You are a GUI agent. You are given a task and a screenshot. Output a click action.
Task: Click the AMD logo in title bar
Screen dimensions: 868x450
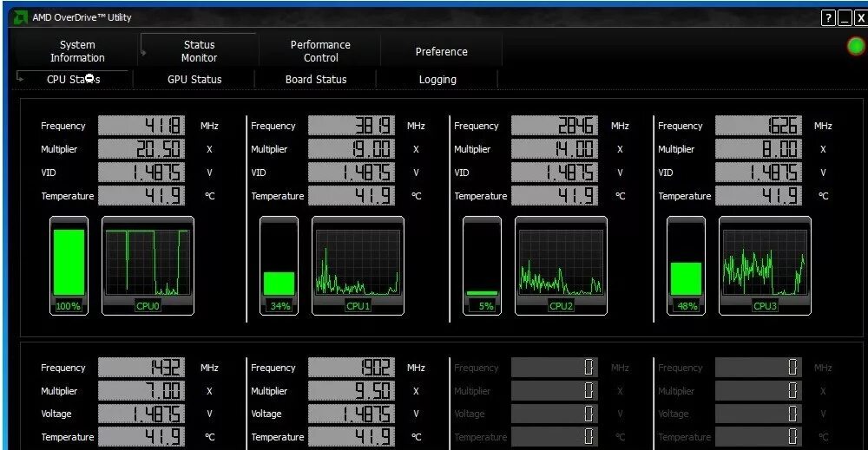(21, 17)
